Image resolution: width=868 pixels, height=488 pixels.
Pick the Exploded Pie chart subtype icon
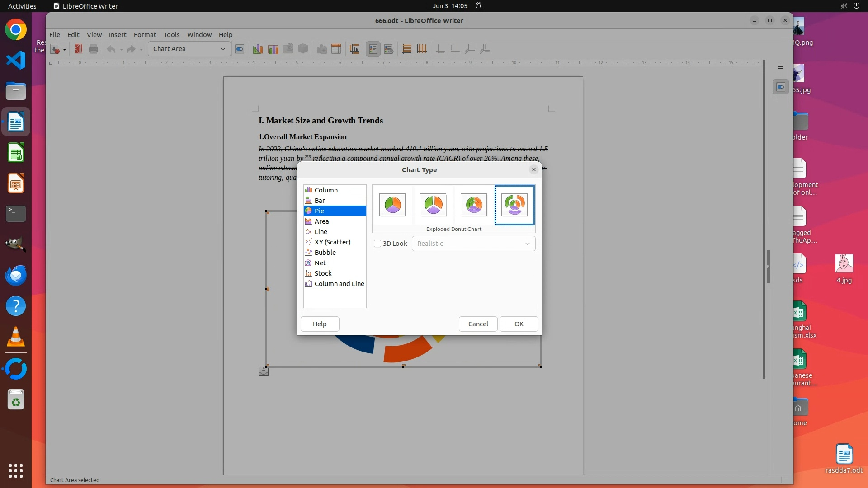(x=433, y=205)
